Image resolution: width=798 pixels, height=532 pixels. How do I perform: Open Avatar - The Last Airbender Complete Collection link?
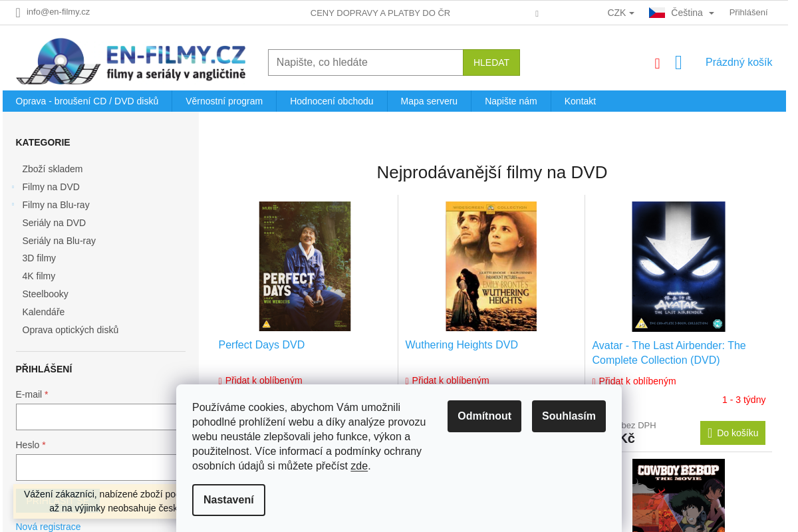(x=669, y=353)
